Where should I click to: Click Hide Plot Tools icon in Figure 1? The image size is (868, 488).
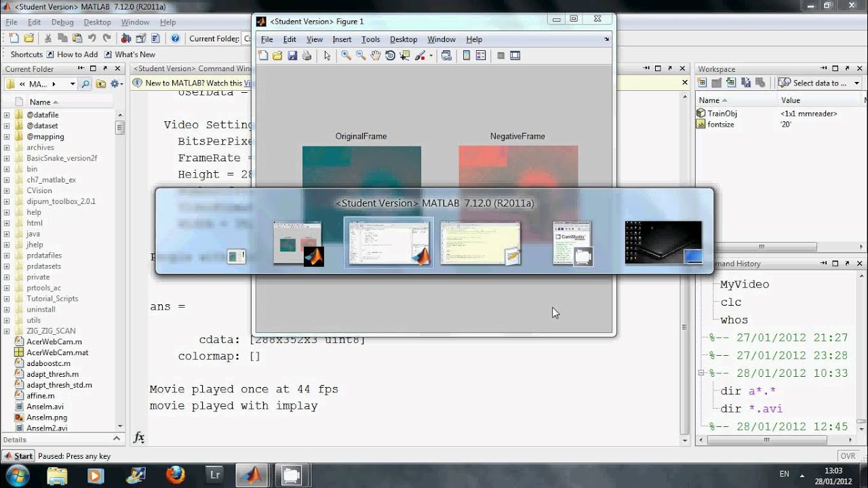point(500,56)
